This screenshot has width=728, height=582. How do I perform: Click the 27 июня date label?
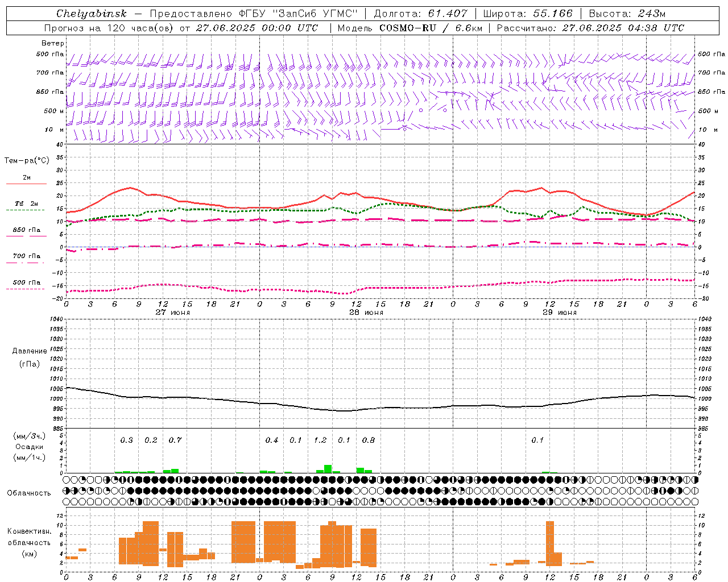173,313
